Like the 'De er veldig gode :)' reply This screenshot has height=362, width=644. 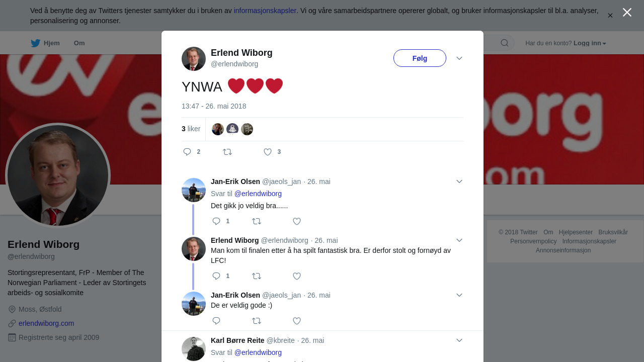[x=297, y=321]
